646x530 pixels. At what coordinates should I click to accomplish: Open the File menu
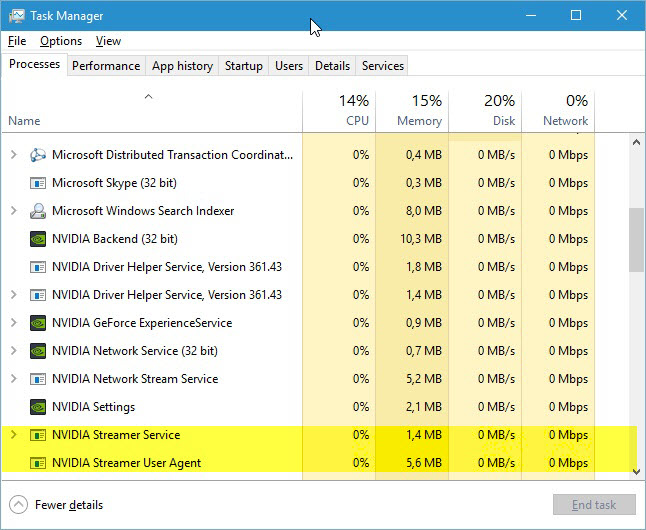(17, 41)
